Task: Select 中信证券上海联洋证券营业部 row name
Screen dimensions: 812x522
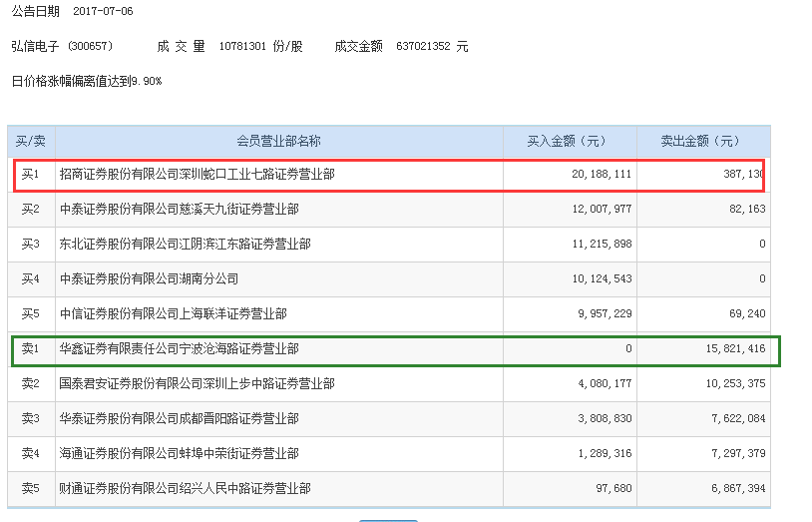Action: (x=173, y=313)
